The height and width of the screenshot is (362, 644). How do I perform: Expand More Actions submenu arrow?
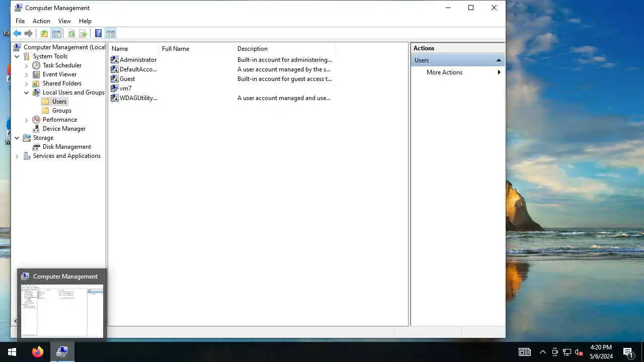tap(499, 72)
